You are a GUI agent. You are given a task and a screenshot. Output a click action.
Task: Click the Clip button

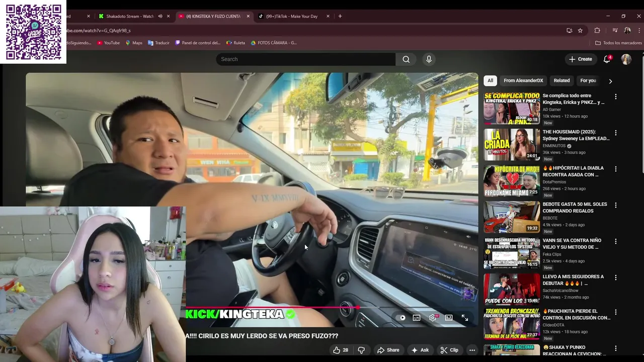(449, 350)
